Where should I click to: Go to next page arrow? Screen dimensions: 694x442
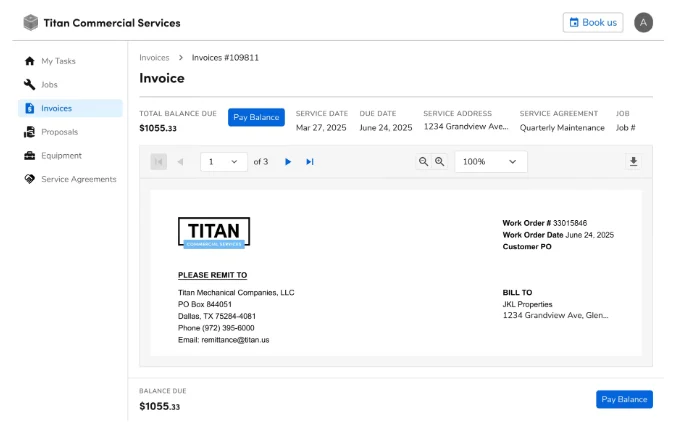click(x=288, y=162)
